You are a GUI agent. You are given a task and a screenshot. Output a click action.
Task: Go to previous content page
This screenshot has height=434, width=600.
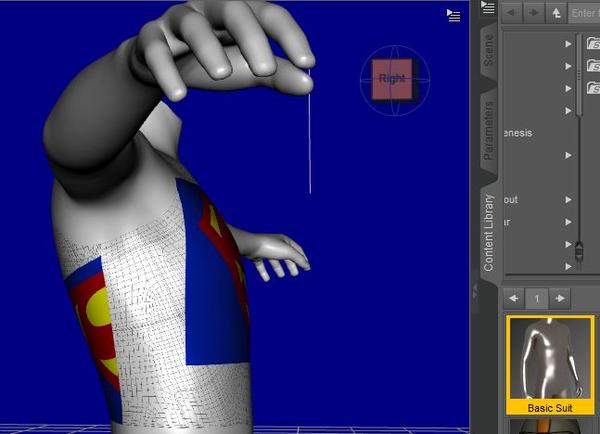(514, 298)
